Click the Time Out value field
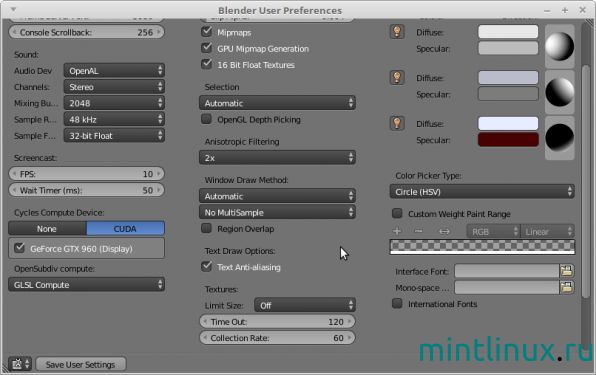The image size is (596, 375). click(x=277, y=322)
